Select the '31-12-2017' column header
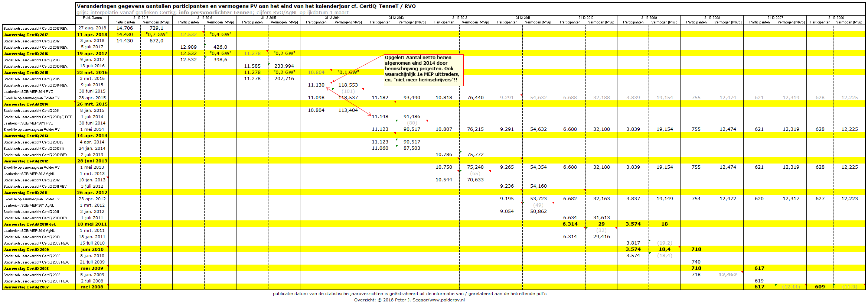Image resolution: width=868 pixels, height=304 pixels. click(x=141, y=18)
